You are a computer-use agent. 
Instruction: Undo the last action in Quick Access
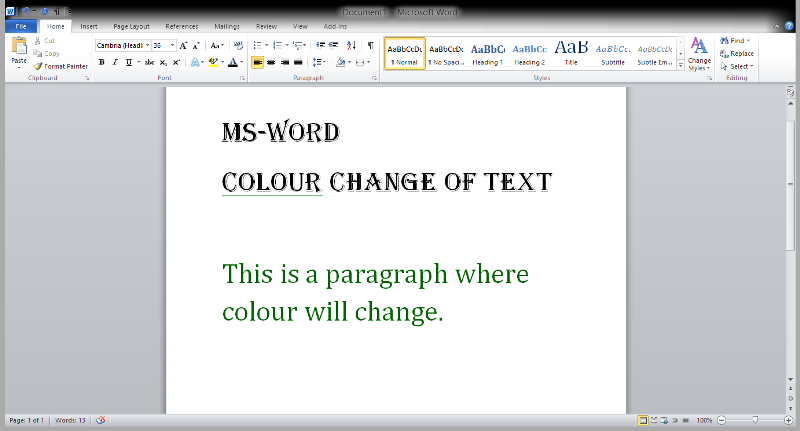tap(25, 11)
